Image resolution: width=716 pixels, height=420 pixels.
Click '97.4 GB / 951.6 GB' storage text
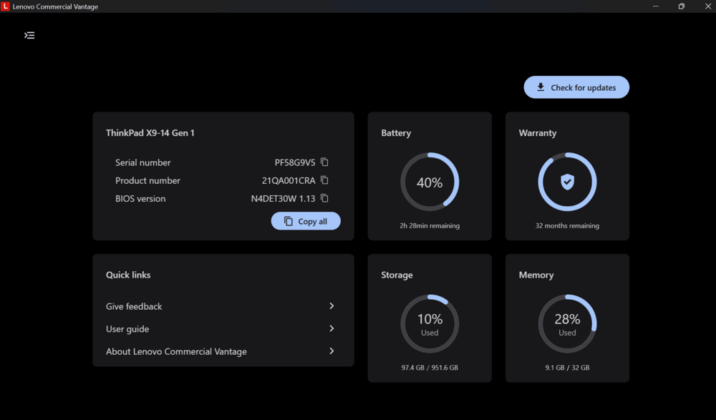click(430, 368)
